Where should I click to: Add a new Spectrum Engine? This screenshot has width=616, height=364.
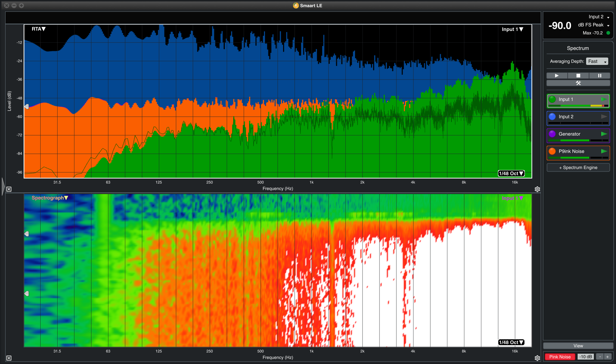point(578,167)
